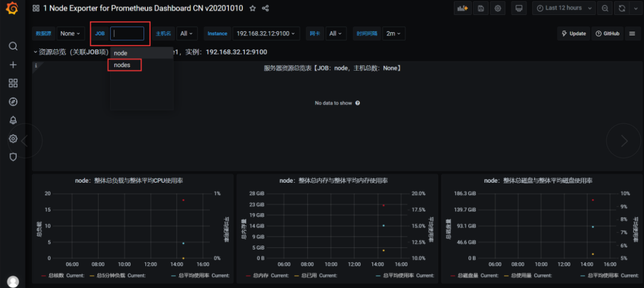Open the 网卡 All dropdown

[x=336, y=34]
